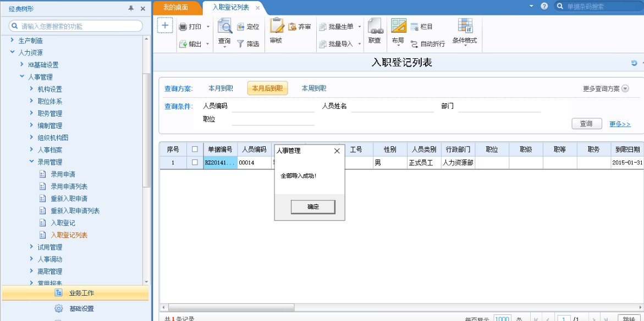Click the add new record plus icon
This screenshot has width=644, height=321.
pos(164,25)
